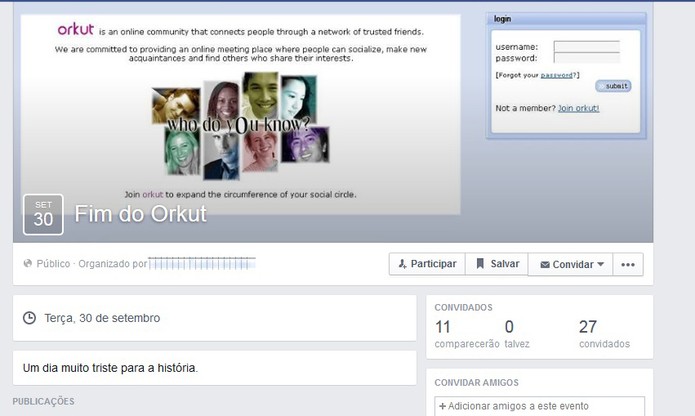Click the person-plus icon in Participar
The width and height of the screenshot is (695, 416).
click(402, 264)
